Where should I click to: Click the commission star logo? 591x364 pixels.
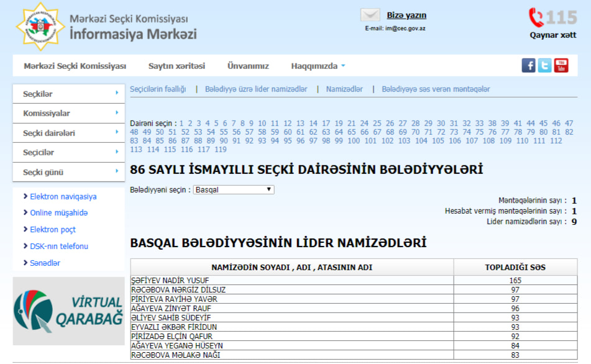40,27
